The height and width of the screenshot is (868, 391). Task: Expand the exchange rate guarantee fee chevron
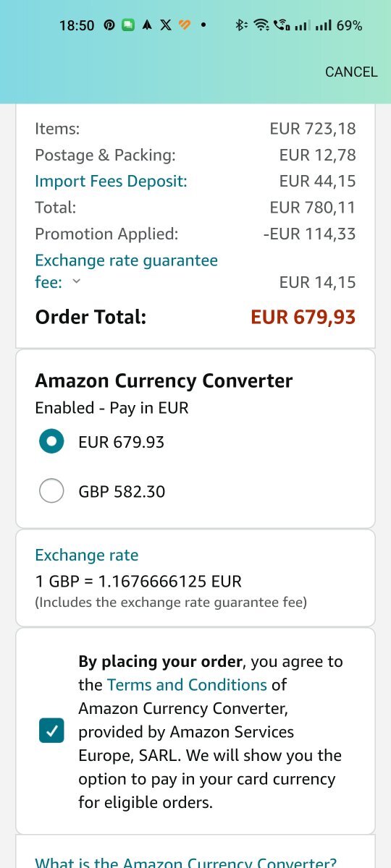point(76,282)
